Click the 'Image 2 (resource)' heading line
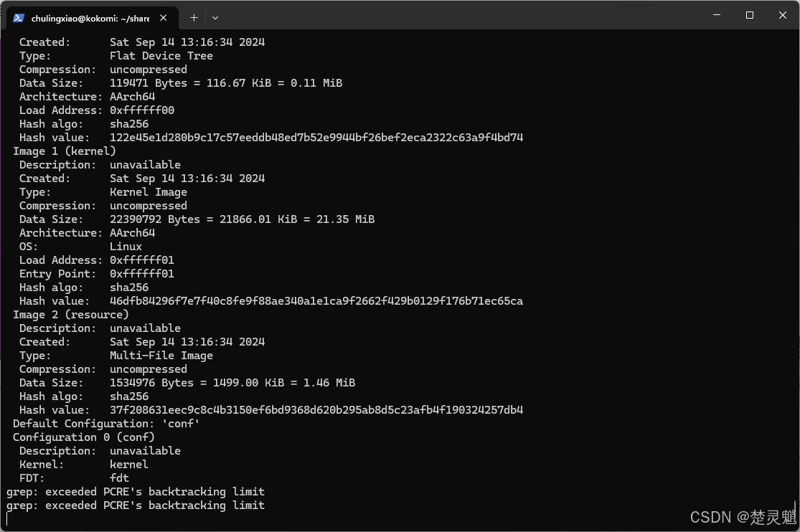 (x=71, y=315)
